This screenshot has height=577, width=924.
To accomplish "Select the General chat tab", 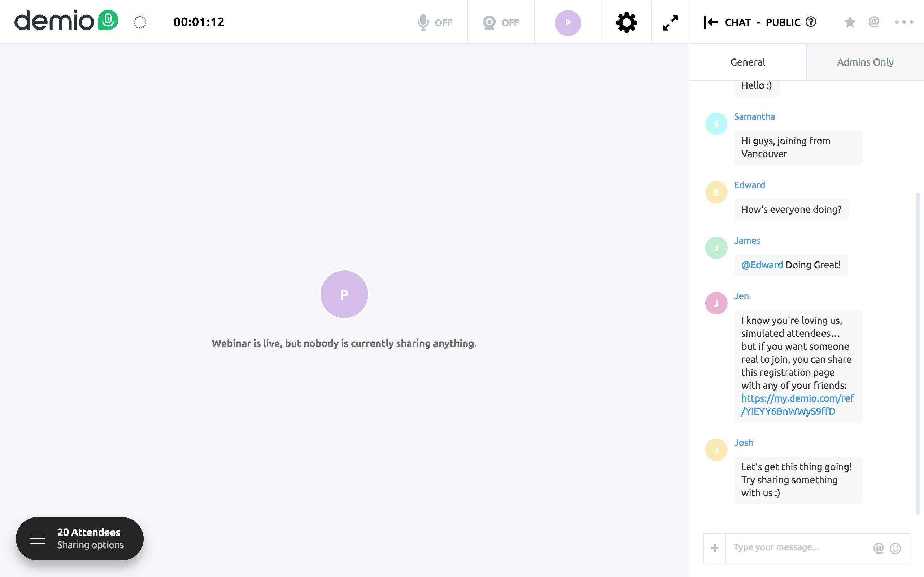I will (x=748, y=62).
